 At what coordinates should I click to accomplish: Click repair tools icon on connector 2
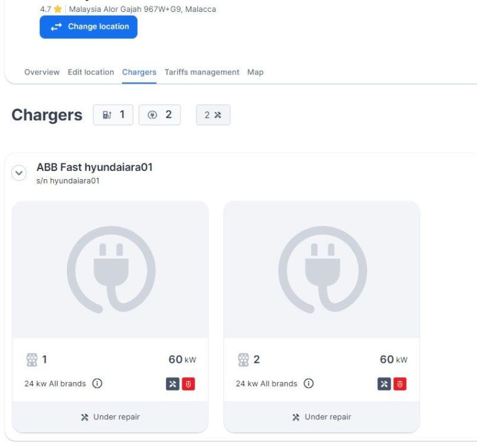coord(384,384)
